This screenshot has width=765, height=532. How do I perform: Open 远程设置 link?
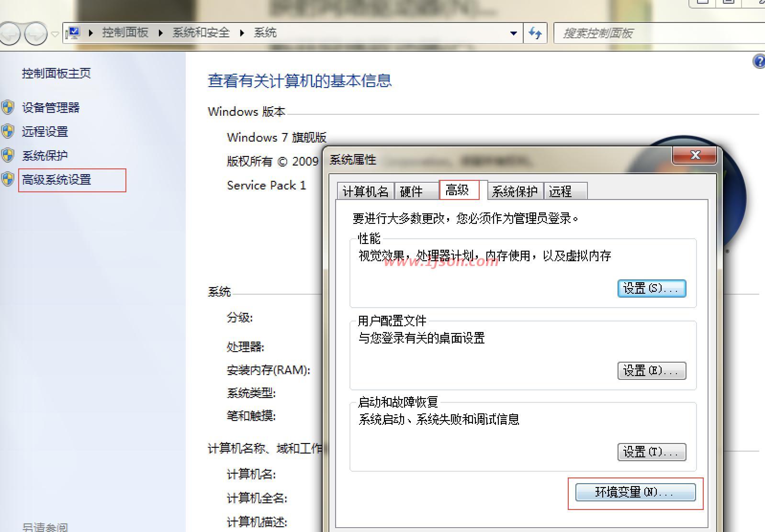click(45, 132)
